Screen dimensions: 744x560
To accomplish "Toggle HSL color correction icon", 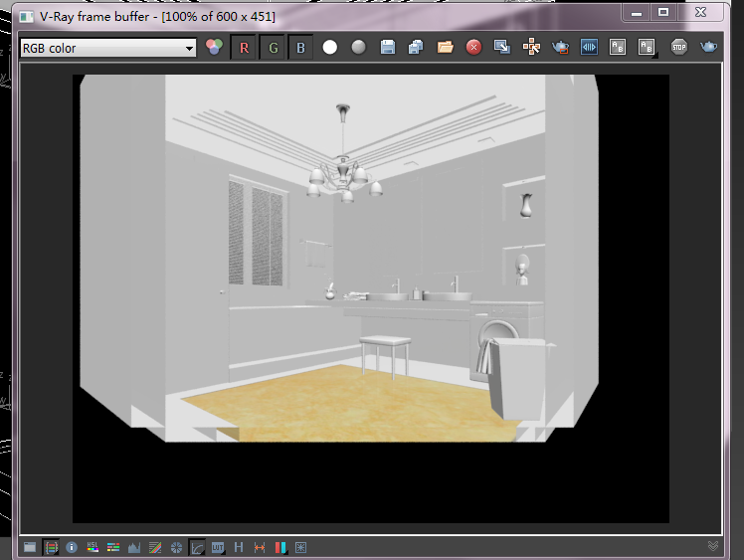I will pyautogui.click(x=93, y=547).
